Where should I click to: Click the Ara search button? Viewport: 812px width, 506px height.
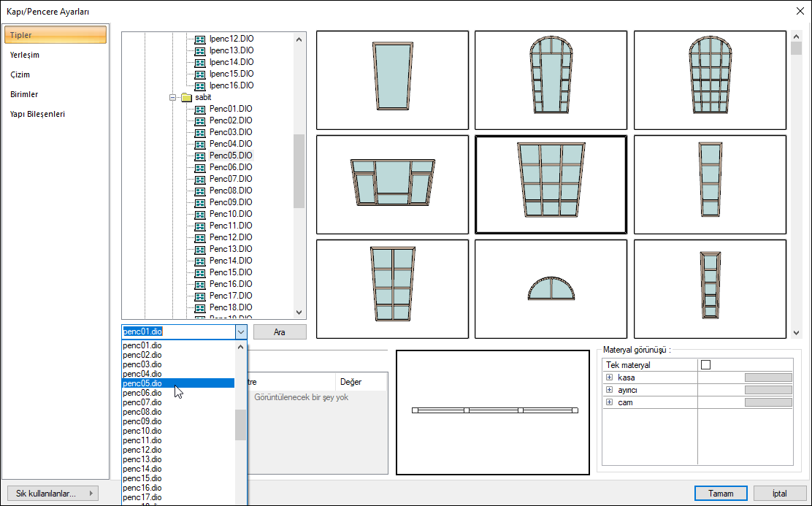[x=279, y=332]
